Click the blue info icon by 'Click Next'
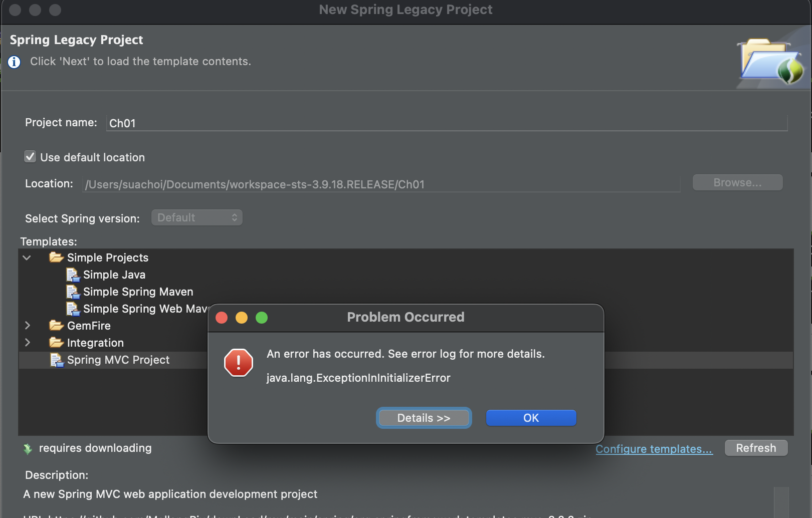The height and width of the screenshot is (518, 812). tap(14, 62)
